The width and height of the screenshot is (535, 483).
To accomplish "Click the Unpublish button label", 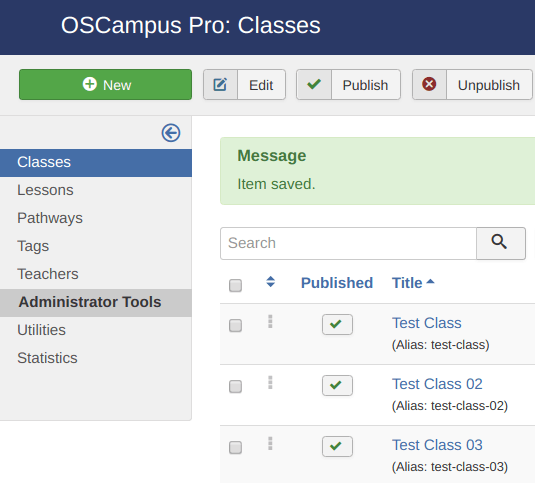I will click(x=489, y=85).
